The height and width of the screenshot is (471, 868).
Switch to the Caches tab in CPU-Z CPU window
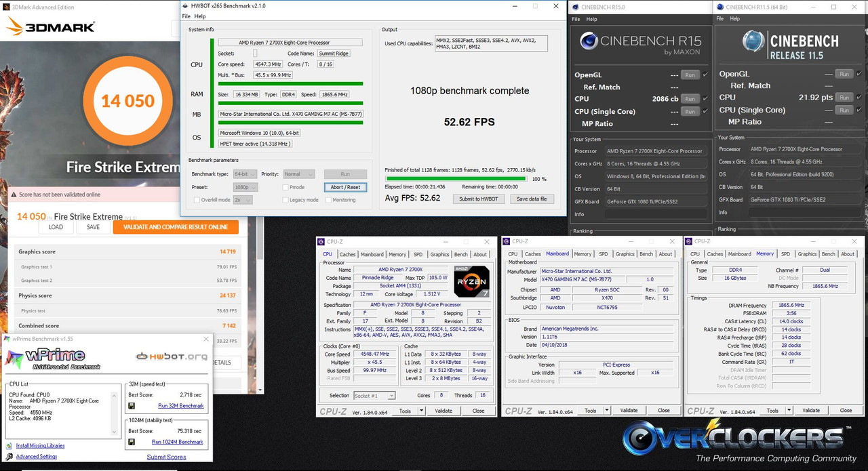(347, 254)
